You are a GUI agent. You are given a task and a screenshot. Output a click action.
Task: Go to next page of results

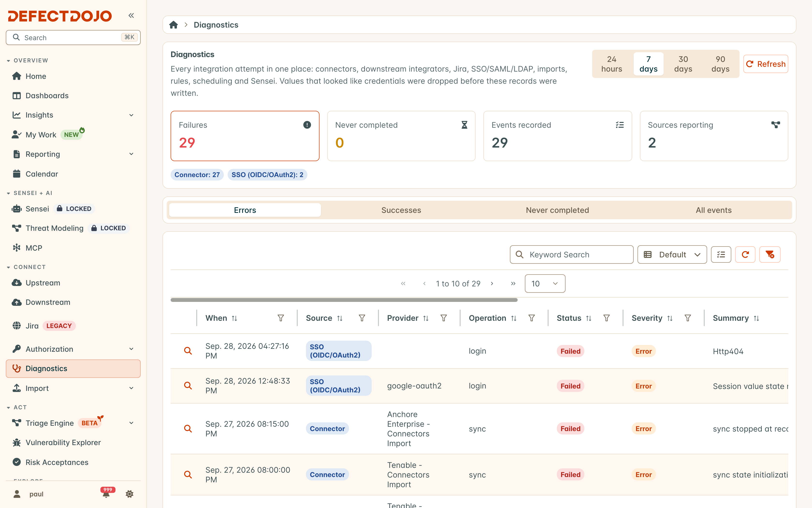492,284
